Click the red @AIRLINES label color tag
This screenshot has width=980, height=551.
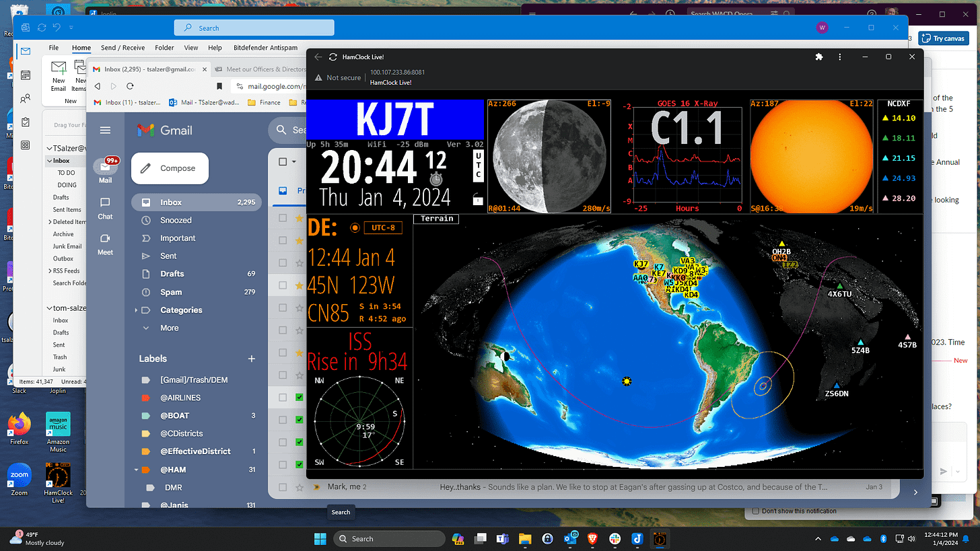pos(146,398)
